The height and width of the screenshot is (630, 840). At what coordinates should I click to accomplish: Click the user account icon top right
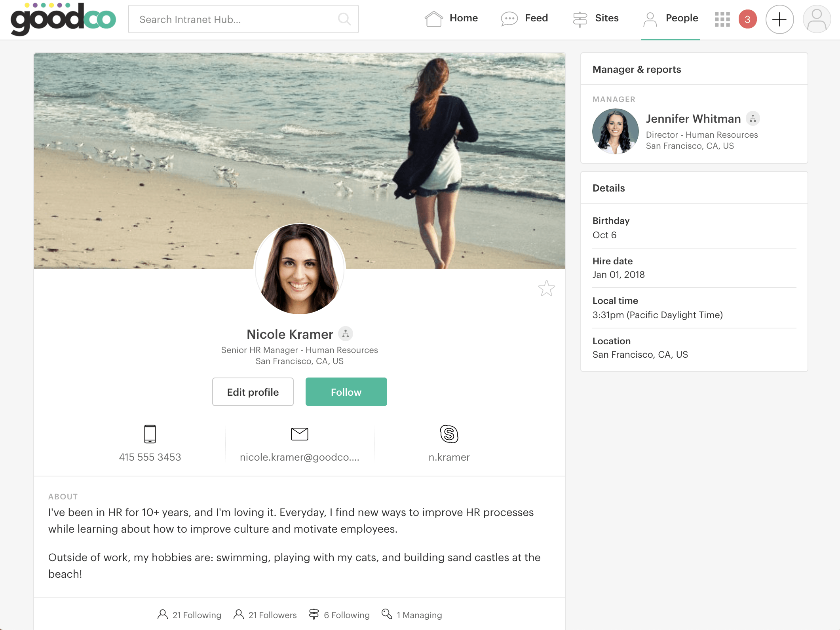(x=815, y=19)
